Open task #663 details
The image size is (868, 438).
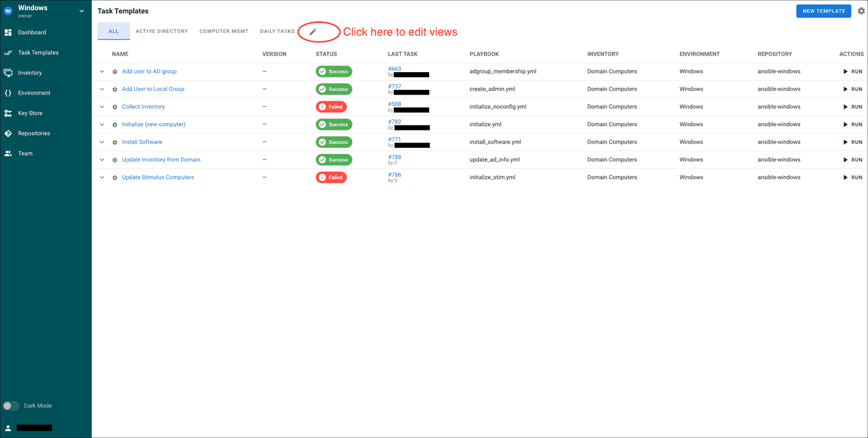(395, 69)
